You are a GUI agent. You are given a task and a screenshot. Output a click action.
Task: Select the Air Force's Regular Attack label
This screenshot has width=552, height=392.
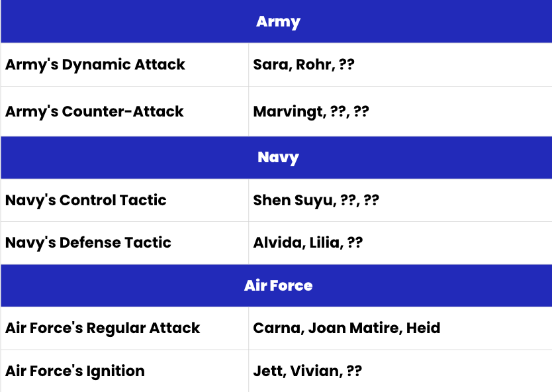[103, 328]
